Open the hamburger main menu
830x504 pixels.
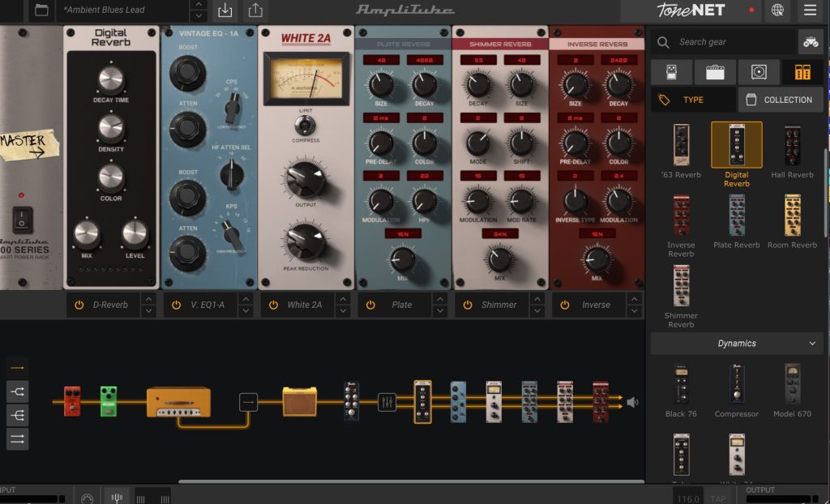click(x=810, y=11)
